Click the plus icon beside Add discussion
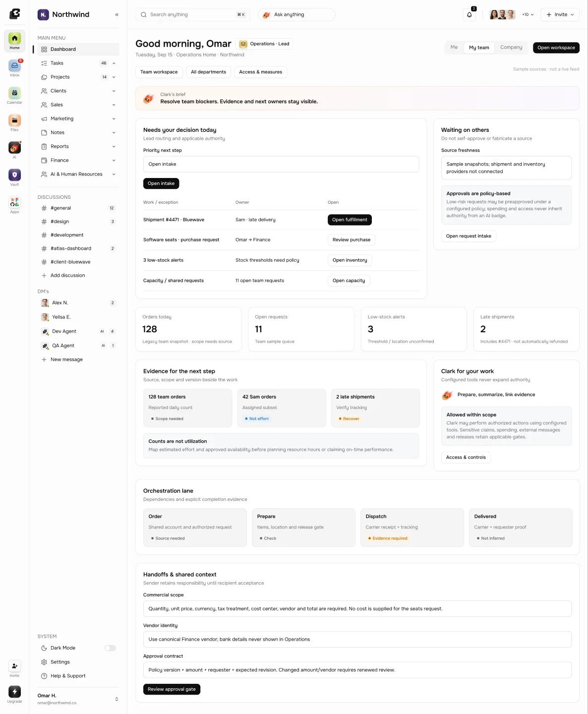This screenshot has width=588, height=714. (44, 276)
